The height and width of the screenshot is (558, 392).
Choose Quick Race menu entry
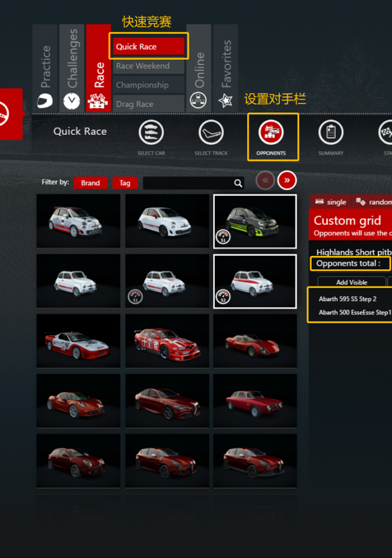click(148, 46)
